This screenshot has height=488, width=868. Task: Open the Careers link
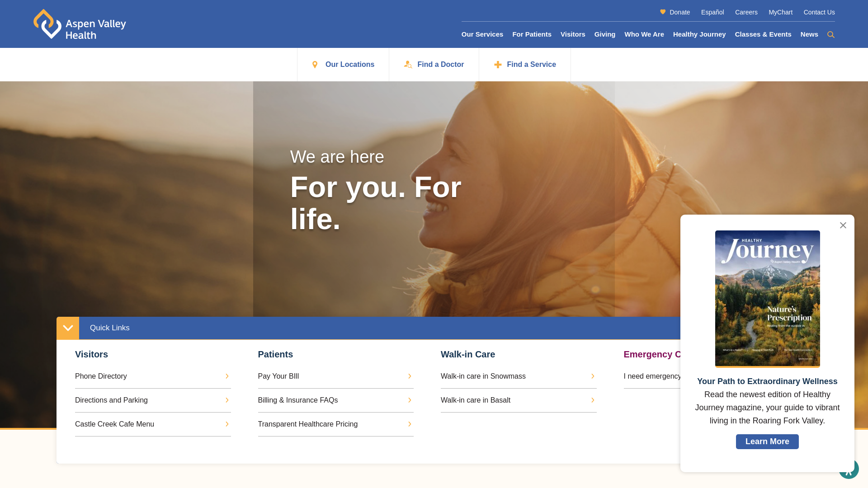tap(746, 12)
